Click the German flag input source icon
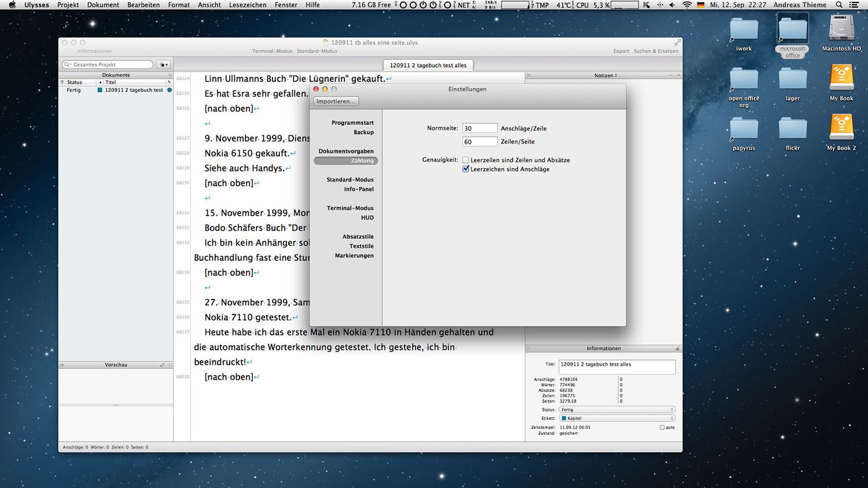 coord(701,5)
